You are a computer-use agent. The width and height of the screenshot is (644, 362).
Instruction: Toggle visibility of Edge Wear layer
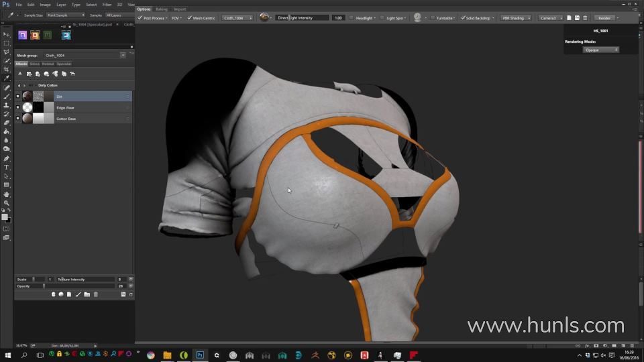(17, 107)
